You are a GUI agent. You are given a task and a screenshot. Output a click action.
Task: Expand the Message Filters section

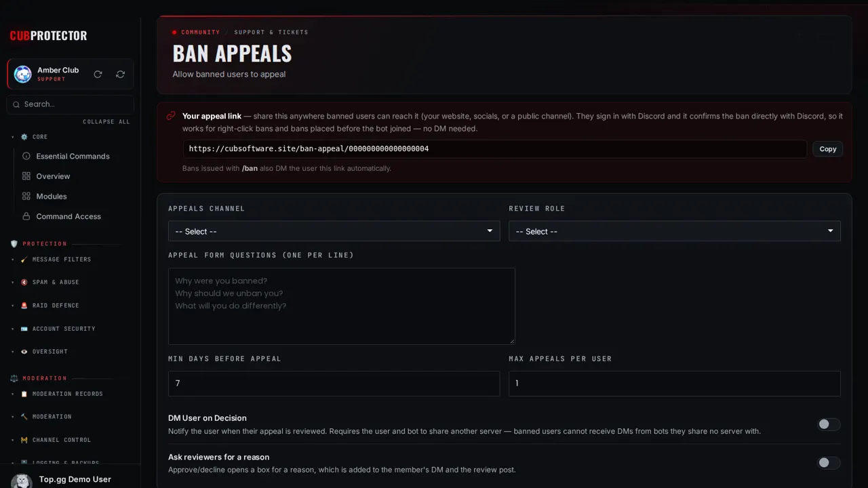(13, 260)
